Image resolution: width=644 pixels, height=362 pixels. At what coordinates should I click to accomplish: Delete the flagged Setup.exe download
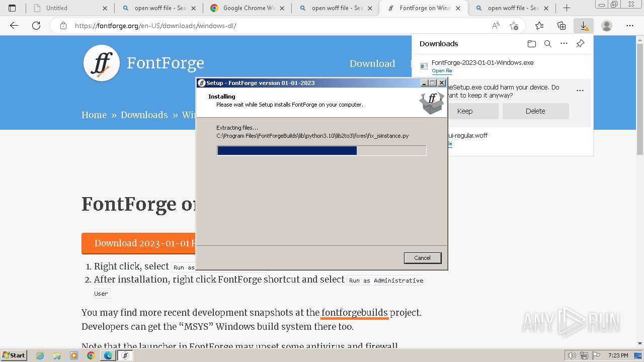coord(535,111)
